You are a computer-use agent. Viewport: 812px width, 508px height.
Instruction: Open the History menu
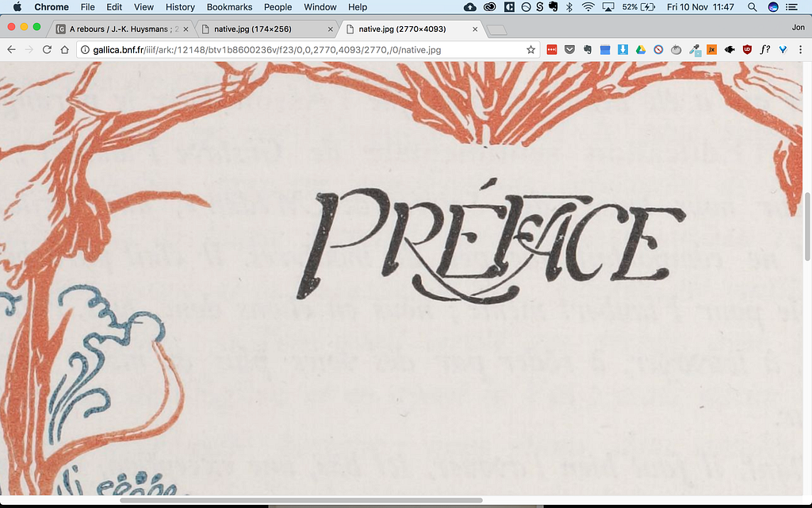tap(180, 6)
